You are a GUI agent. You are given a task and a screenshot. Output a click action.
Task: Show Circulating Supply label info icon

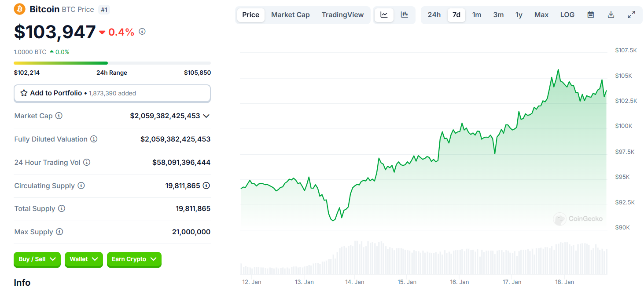(x=81, y=186)
